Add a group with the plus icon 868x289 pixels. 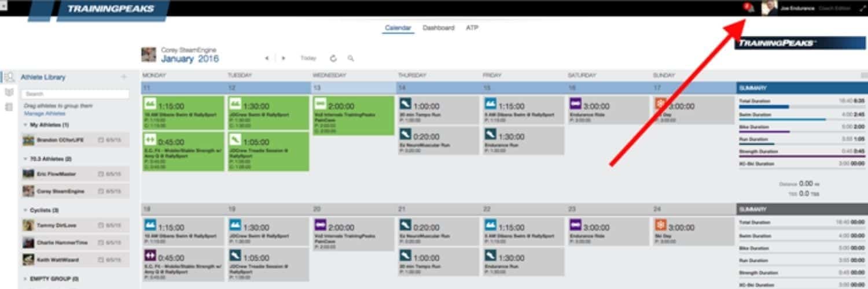click(x=123, y=77)
